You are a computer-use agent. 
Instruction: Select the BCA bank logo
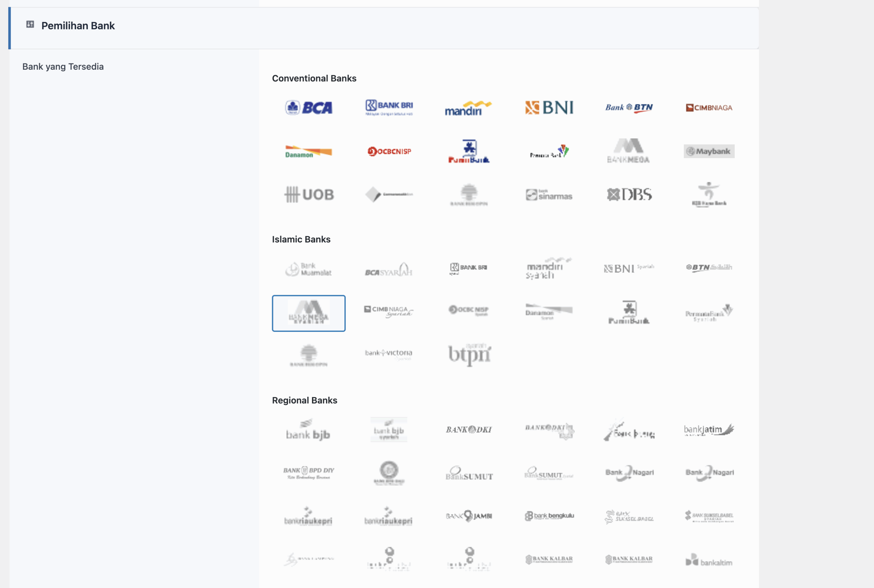click(x=309, y=108)
